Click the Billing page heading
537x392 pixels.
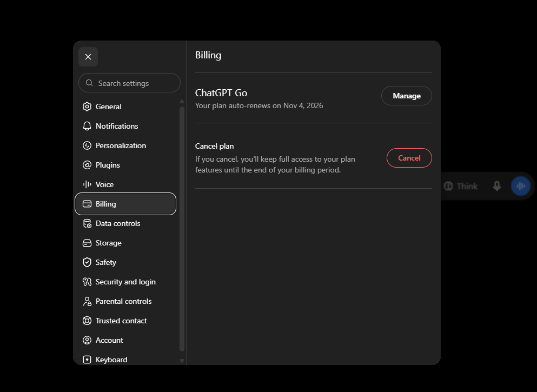tap(208, 55)
